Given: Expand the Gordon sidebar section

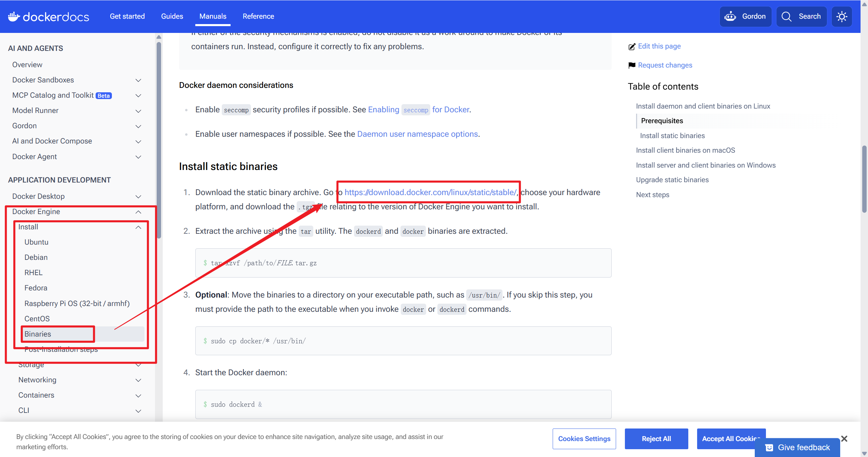Looking at the screenshot, I should pyautogui.click(x=138, y=126).
